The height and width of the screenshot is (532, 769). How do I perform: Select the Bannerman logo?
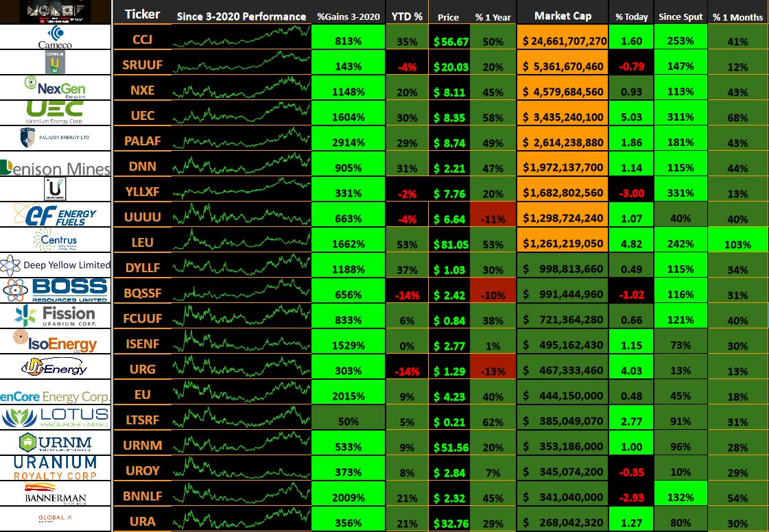[x=56, y=493]
